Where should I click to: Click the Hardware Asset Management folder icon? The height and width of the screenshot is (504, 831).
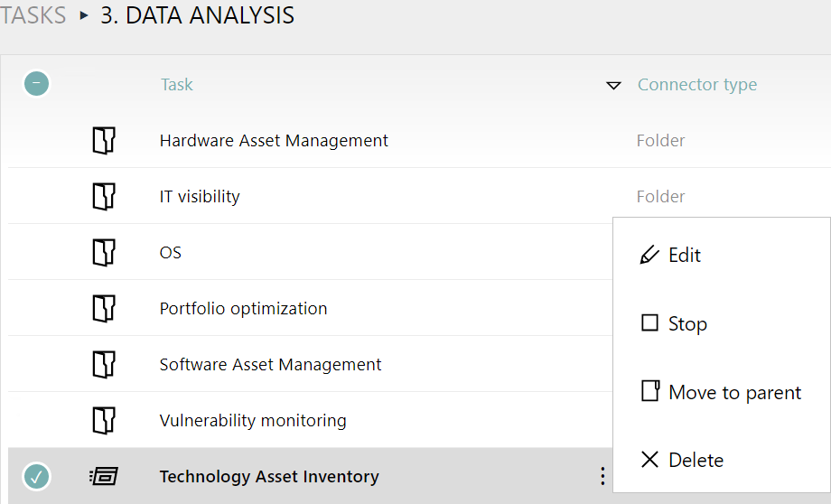(105, 141)
